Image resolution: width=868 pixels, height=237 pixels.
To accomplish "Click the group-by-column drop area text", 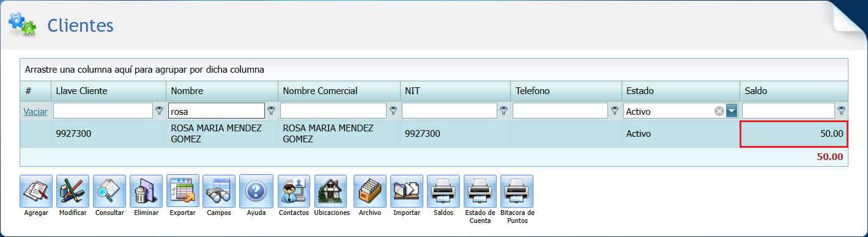I will pos(144,70).
